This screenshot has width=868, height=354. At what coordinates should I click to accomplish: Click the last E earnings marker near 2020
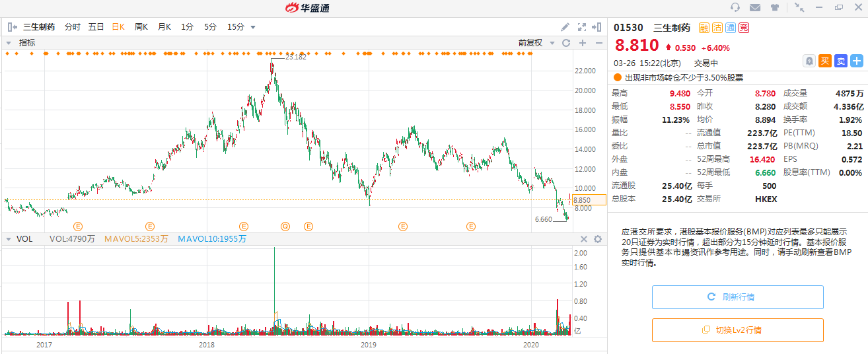pos(471,226)
